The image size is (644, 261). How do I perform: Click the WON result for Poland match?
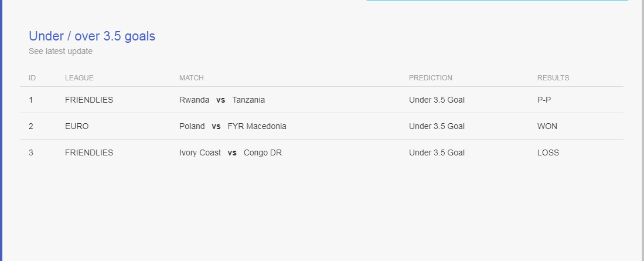coord(547,126)
